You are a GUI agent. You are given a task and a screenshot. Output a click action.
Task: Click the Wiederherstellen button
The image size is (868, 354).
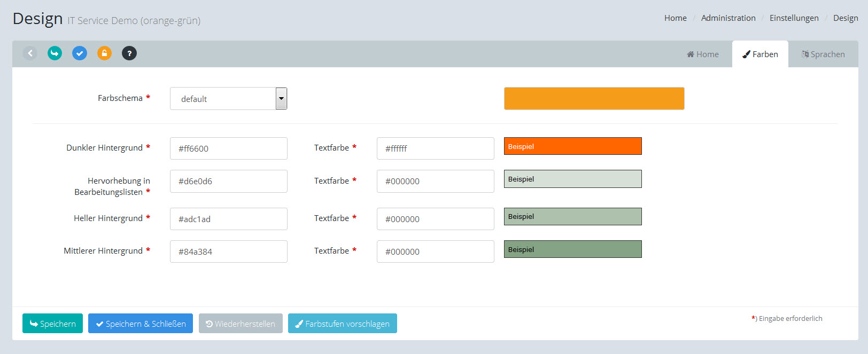(x=241, y=324)
